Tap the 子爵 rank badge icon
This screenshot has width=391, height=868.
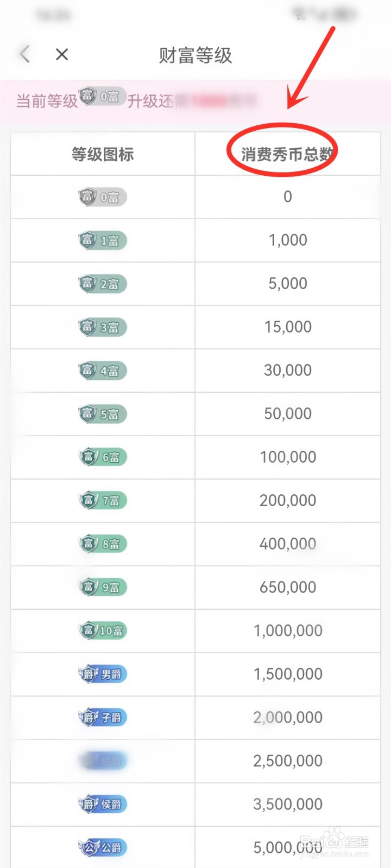[x=103, y=717]
